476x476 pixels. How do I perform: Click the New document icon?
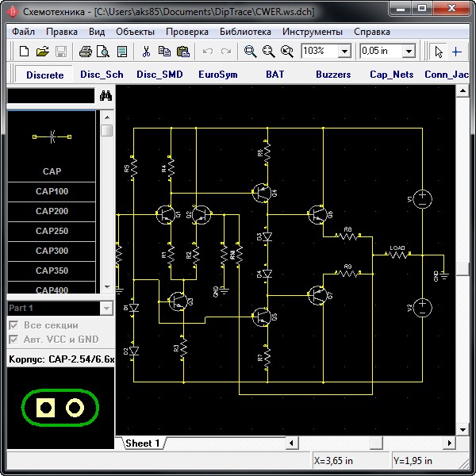click(24, 52)
